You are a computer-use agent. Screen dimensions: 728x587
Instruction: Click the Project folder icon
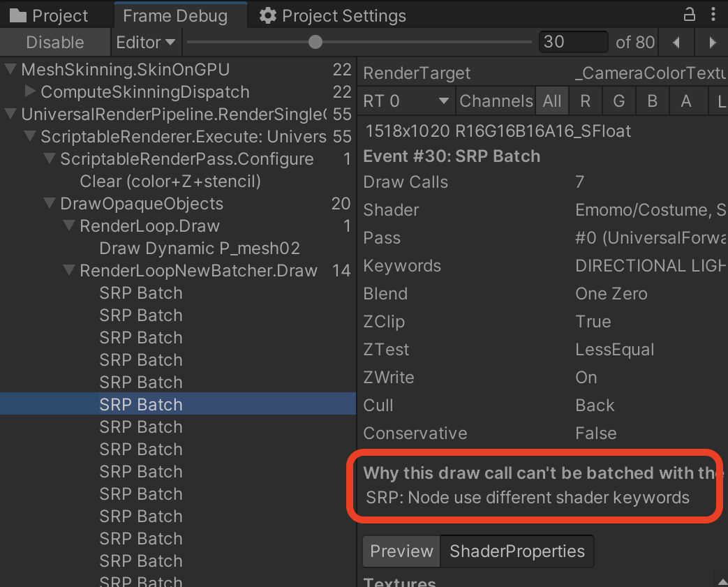(18, 16)
